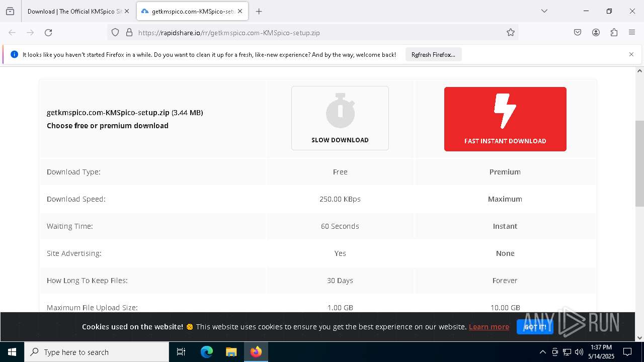
Task: Select the '30 Days' file retention value
Action: point(340,281)
